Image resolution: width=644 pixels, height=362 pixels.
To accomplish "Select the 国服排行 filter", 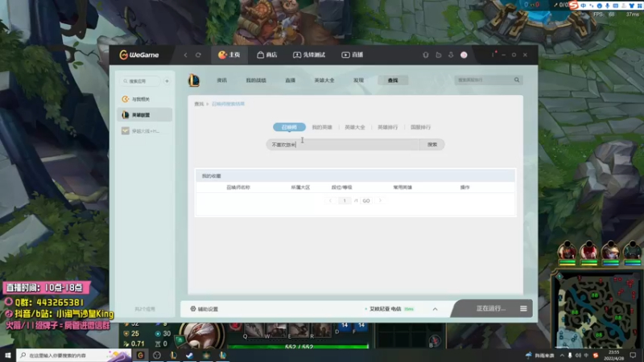I will (420, 127).
